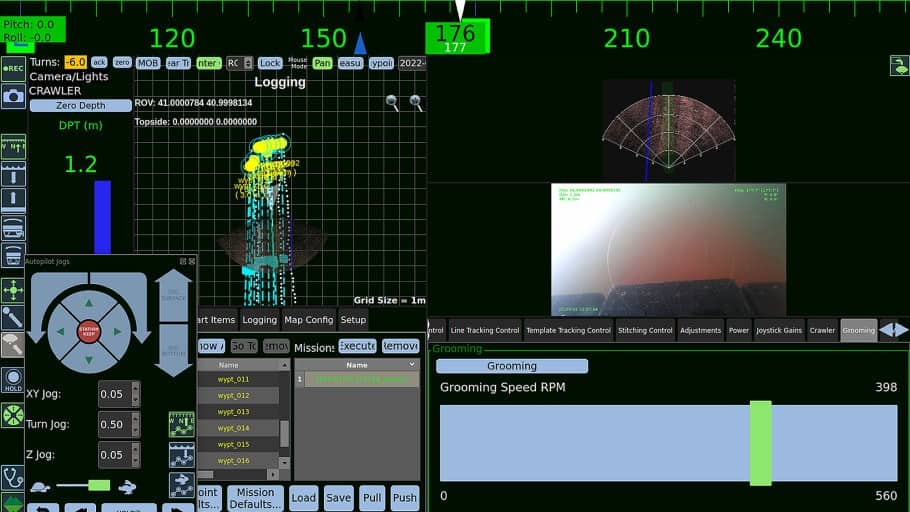The height and width of the screenshot is (512, 910).
Task: Click the flashlight icon in left sidebar
Action: click(x=13, y=318)
